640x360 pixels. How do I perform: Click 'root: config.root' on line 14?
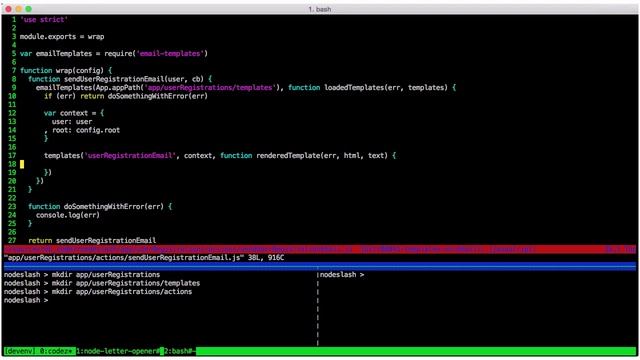click(x=86, y=130)
